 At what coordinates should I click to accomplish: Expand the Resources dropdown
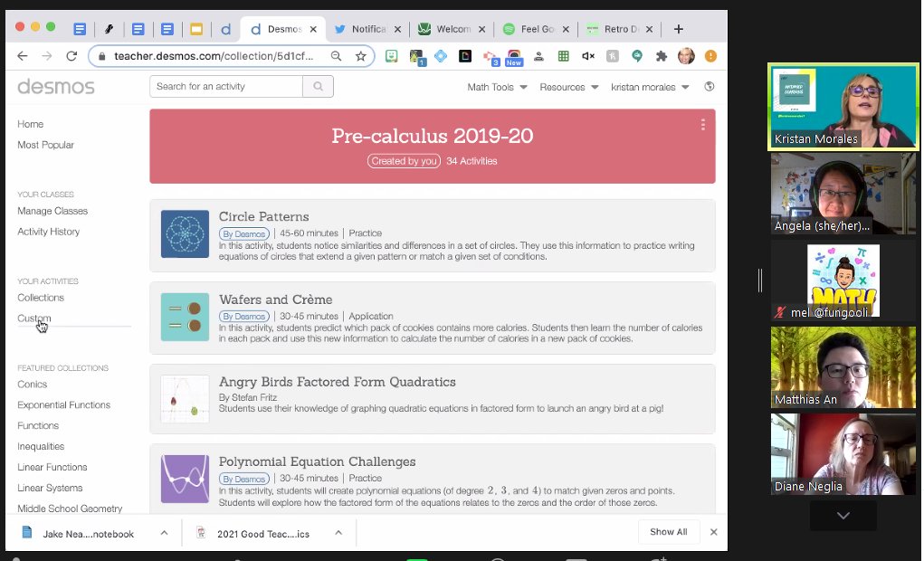(568, 87)
